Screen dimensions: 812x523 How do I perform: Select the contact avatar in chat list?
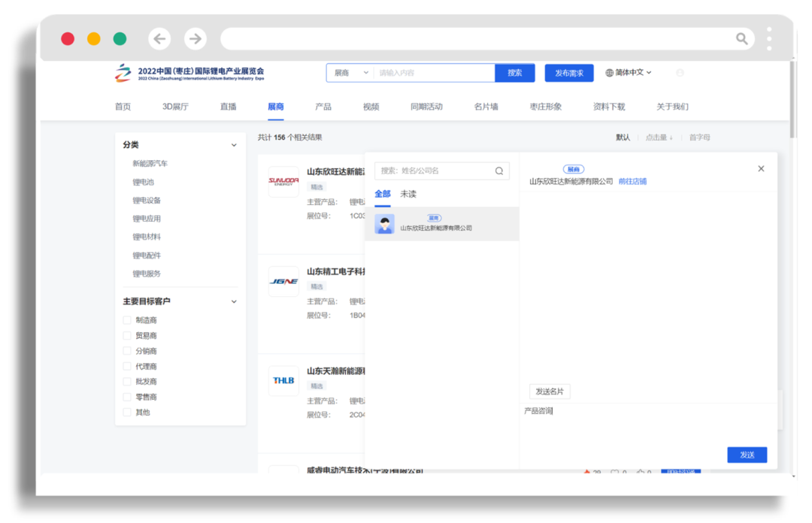coord(385,224)
